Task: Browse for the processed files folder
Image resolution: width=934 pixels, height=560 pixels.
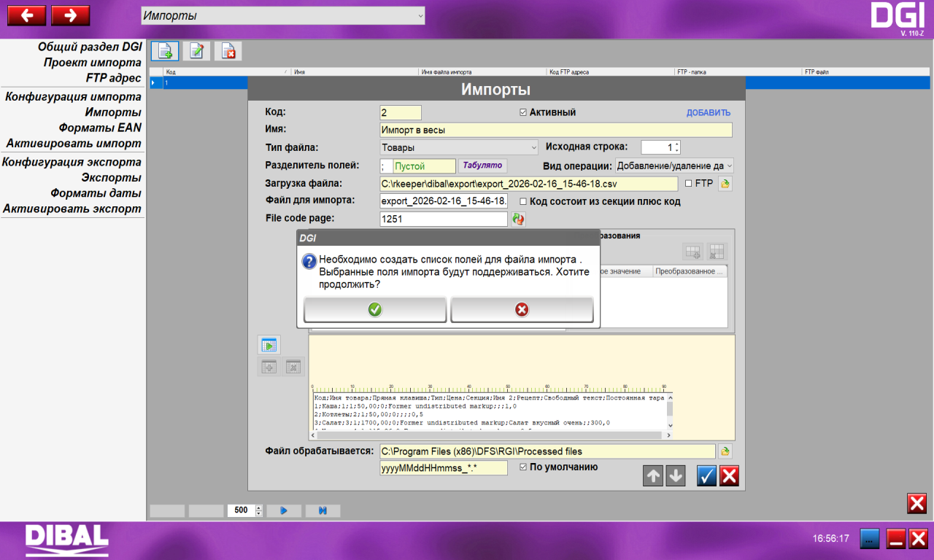Action: 725,451
